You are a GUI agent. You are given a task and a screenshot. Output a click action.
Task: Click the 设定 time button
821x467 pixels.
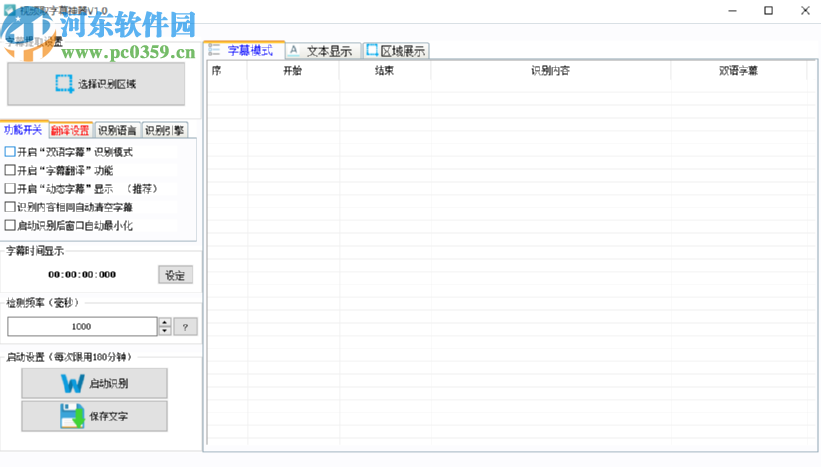tap(175, 275)
